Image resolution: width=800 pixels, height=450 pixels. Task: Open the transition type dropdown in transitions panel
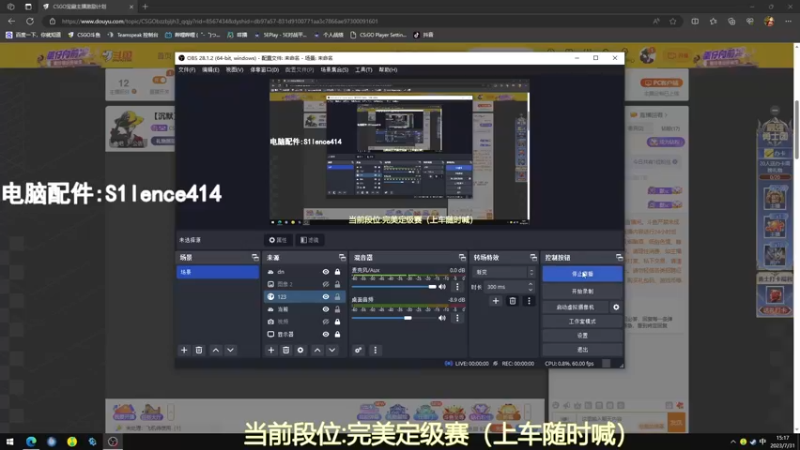click(504, 272)
